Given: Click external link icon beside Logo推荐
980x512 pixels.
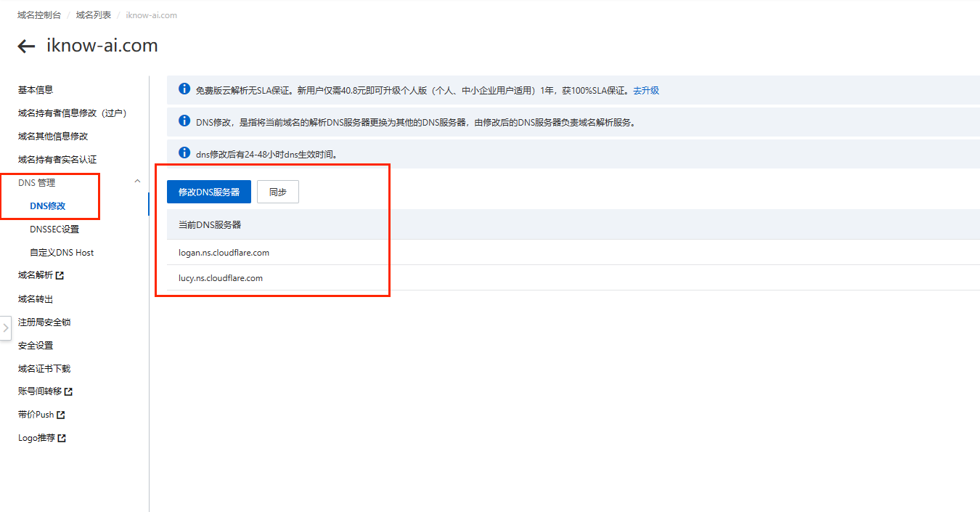Looking at the screenshot, I should point(62,439).
